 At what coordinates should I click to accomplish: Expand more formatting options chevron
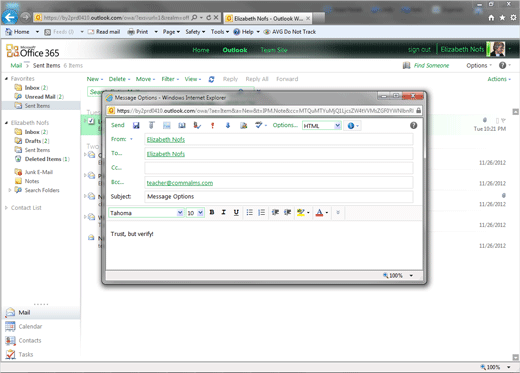pyautogui.click(x=338, y=213)
